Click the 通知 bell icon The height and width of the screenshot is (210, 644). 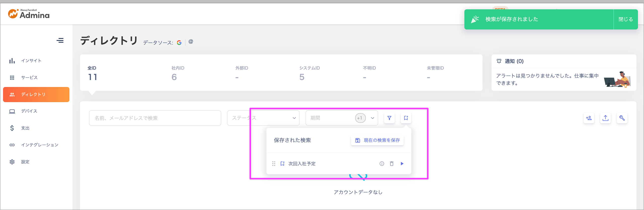[499, 61]
